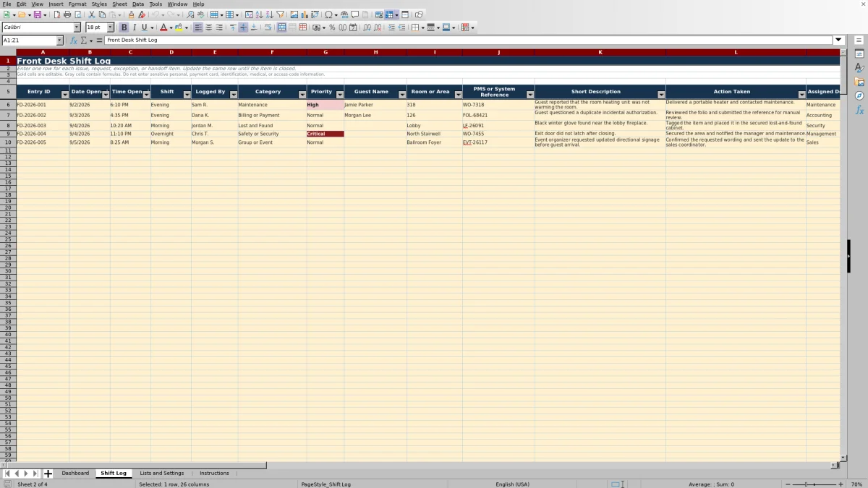The width and height of the screenshot is (868, 488).
Task: Open the Priority column filter dropdown
Action: 340,95
